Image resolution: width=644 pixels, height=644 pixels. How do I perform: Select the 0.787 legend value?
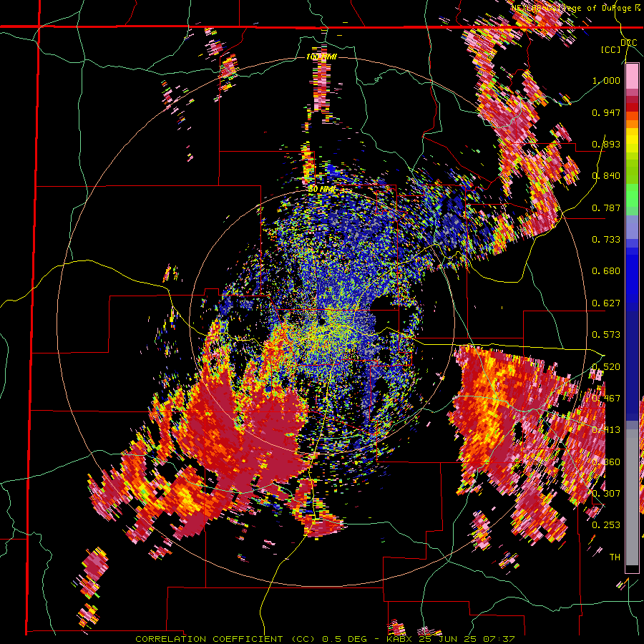pos(606,208)
